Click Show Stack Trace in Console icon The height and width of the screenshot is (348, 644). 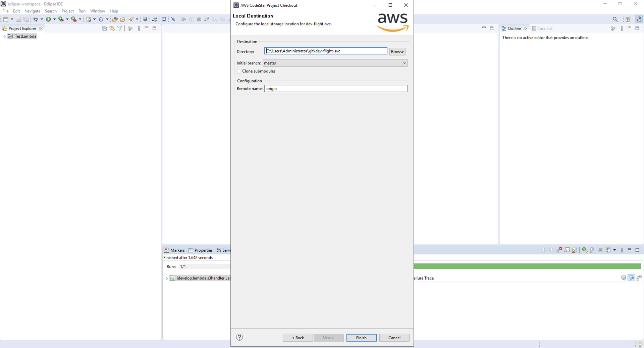624,278
